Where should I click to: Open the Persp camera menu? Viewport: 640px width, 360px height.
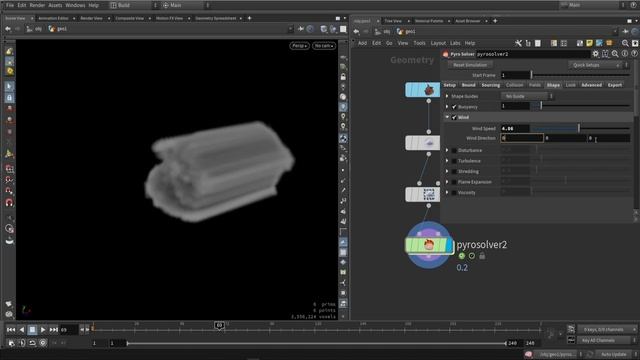tap(300, 46)
